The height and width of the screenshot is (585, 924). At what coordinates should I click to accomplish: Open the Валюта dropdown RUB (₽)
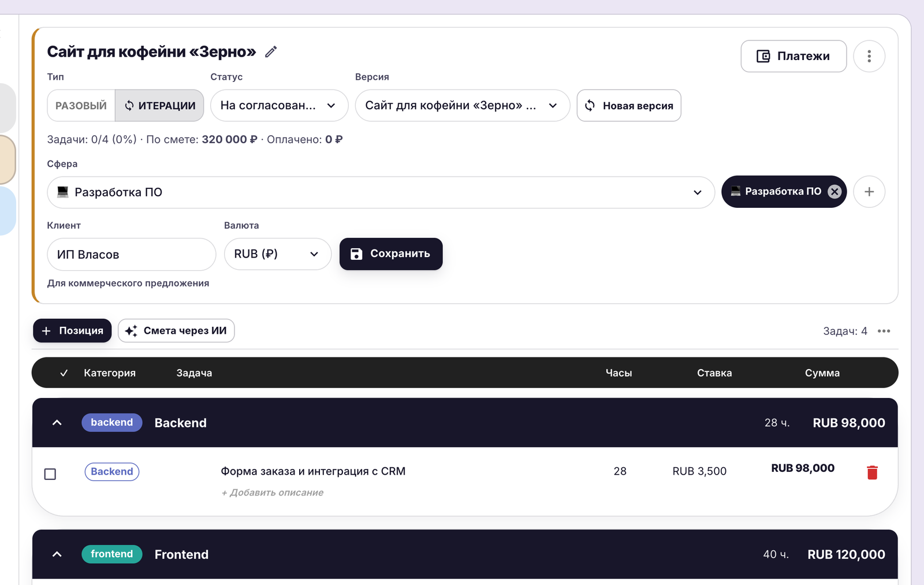point(278,254)
